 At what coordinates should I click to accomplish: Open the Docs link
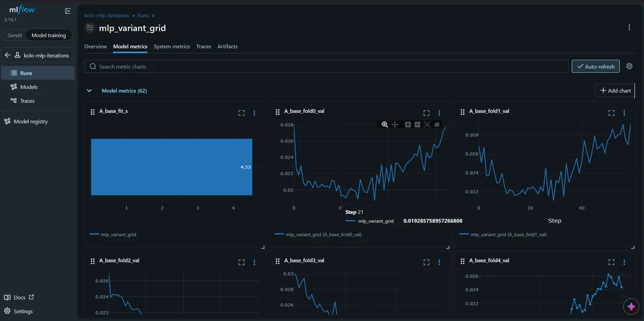point(19,297)
